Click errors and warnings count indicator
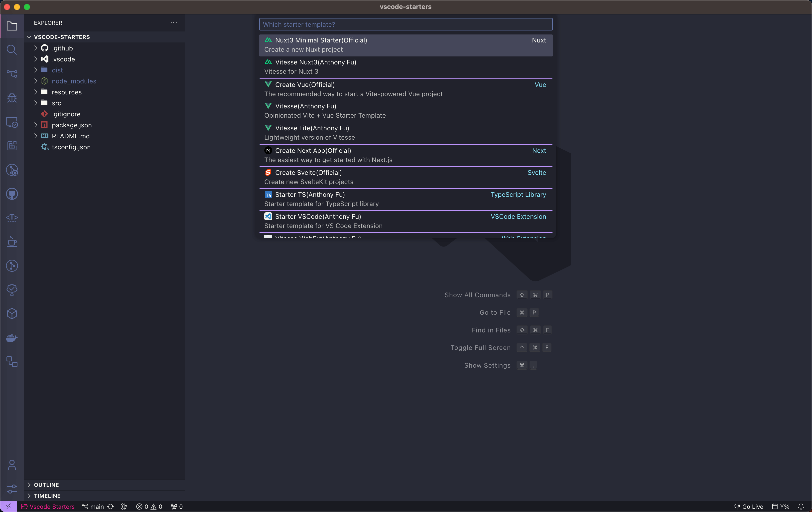Screen dimensions: 812x512 tap(149, 506)
